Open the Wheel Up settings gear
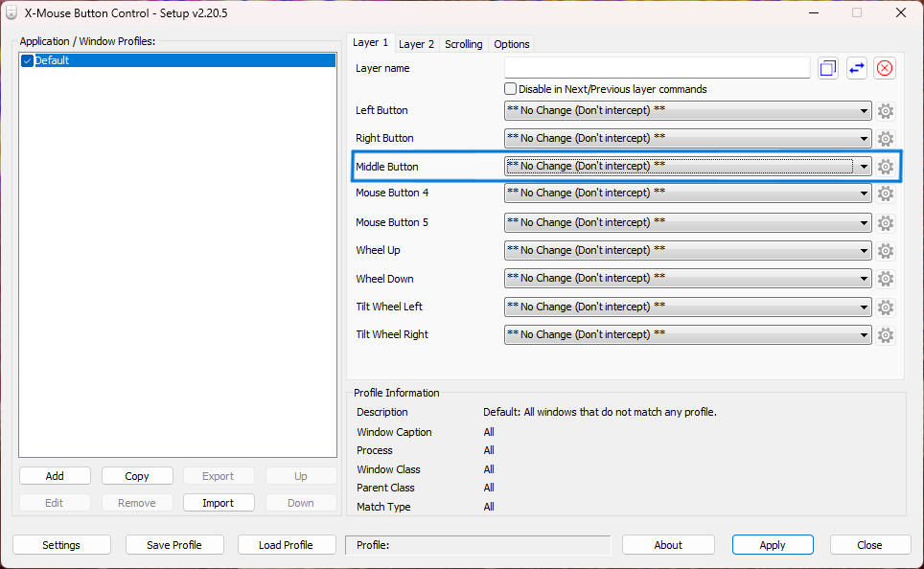 (x=885, y=250)
